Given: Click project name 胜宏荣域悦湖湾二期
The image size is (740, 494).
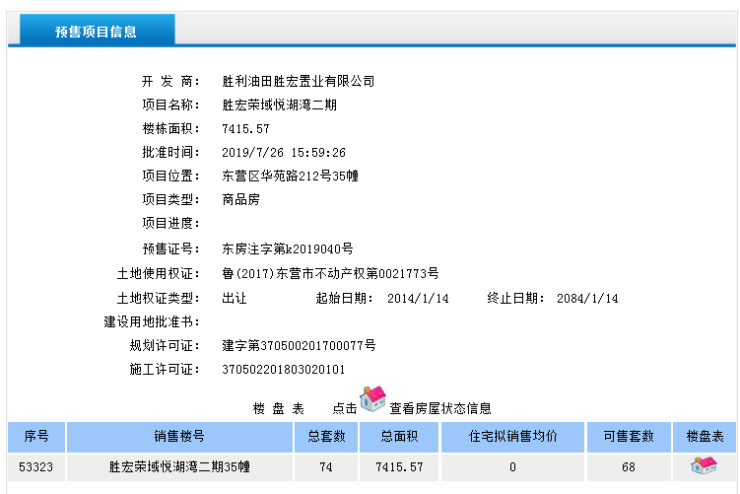Looking at the screenshot, I should 279,105.
